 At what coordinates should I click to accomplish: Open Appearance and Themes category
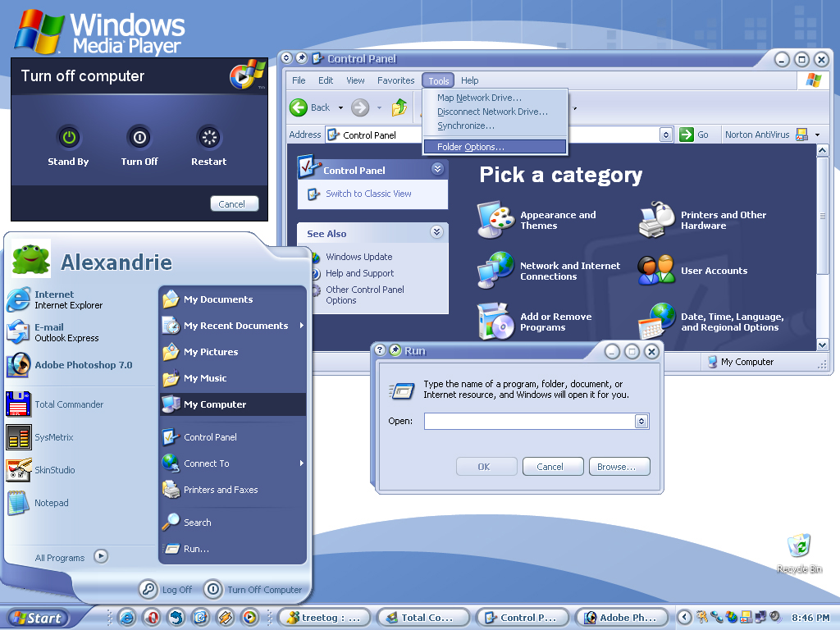point(537,220)
